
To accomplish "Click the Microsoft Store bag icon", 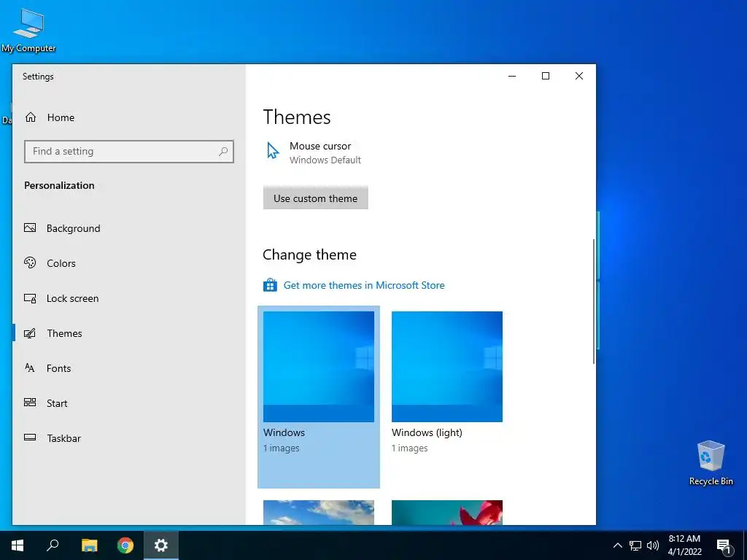I will tap(270, 285).
